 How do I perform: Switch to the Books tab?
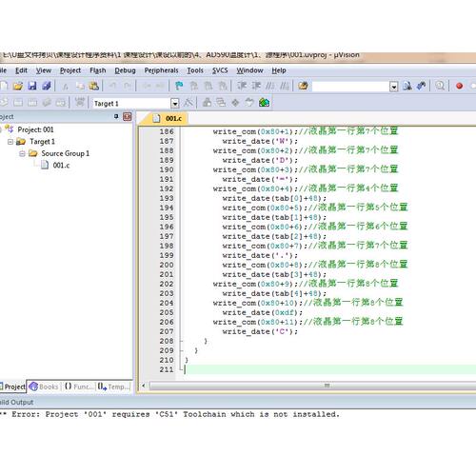click(x=44, y=387)
